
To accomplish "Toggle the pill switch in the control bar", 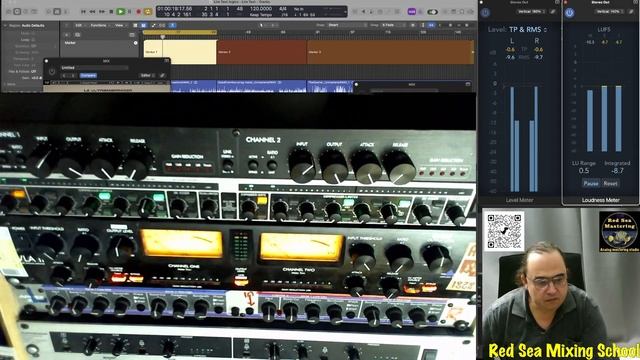I will pos(432,12).
